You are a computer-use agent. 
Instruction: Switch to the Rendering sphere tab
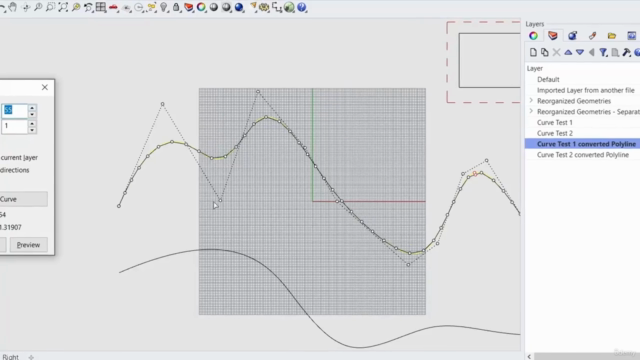(x=572, y=36)
